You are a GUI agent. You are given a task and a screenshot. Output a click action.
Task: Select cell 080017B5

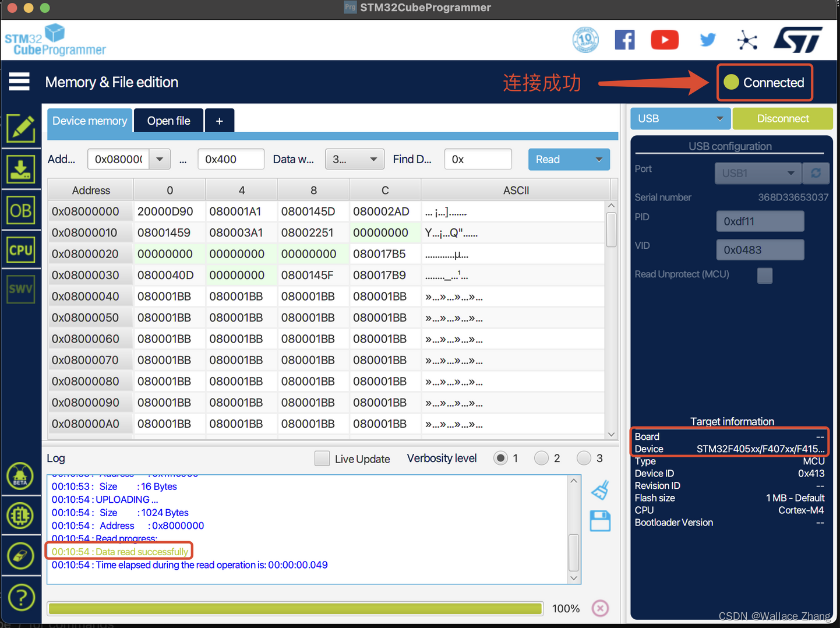pos(385,254)
